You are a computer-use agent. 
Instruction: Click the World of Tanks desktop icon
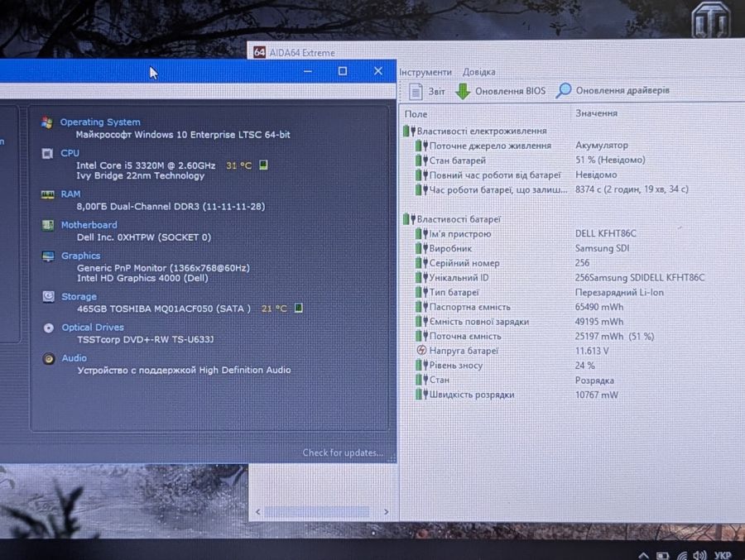click(710, 20)
